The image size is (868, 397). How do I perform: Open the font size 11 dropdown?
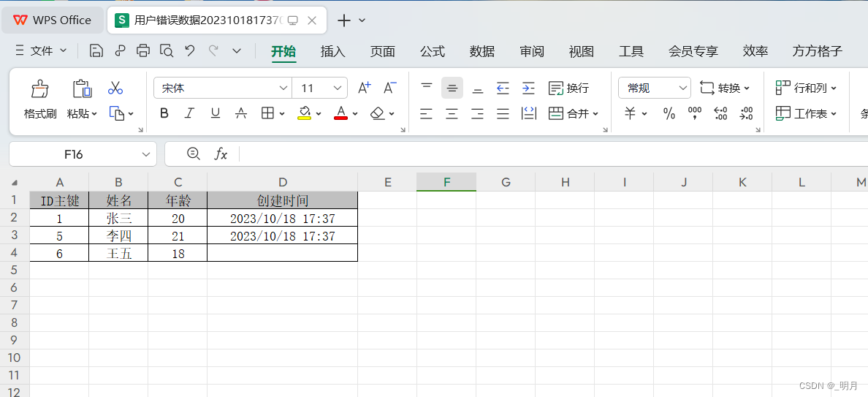coord(337,88)
